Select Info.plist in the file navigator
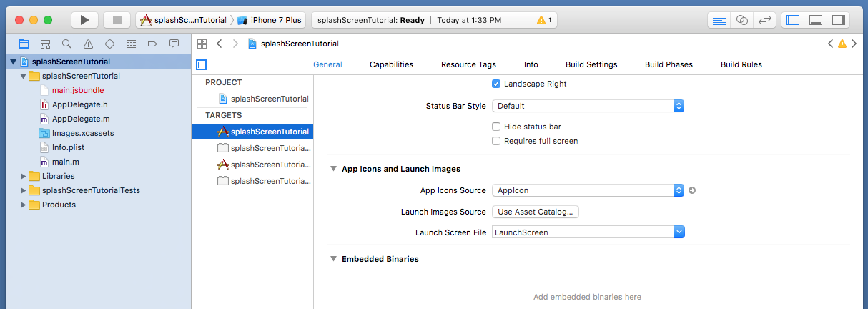The image size is (868, 309). (68, 147)
